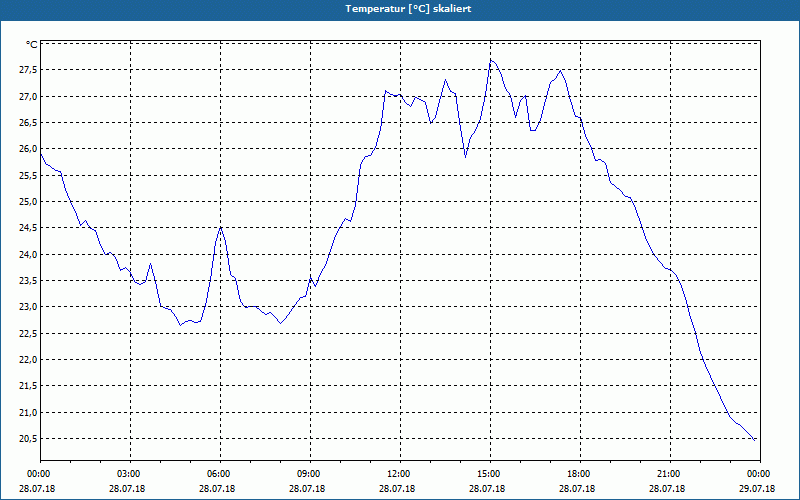Click the 'Temperatur [°C] skaliert' chart title
This screenshot has width=800, height=500.
pyautogui.click(x=408, y=9)
